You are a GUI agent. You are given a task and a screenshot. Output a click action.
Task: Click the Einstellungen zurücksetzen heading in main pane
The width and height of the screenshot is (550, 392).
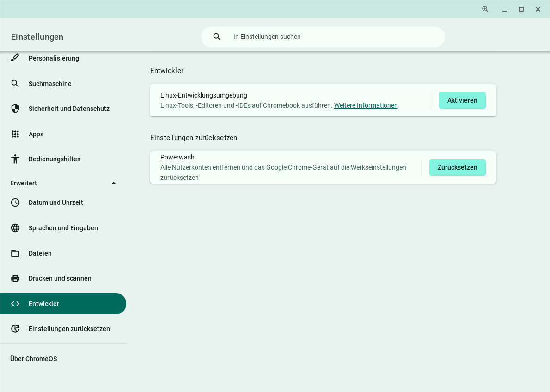pyautogui.click(x=194, y=138)
